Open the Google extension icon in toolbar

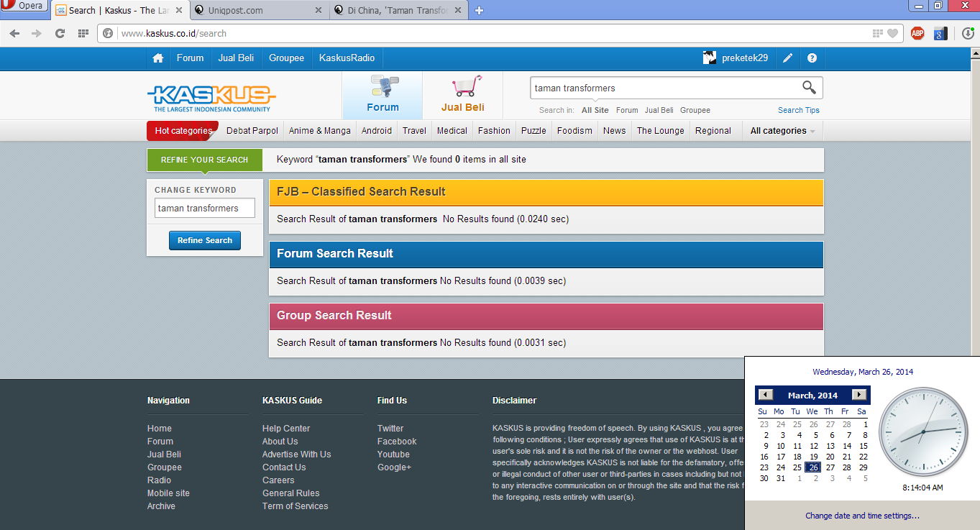coord(940,33)
